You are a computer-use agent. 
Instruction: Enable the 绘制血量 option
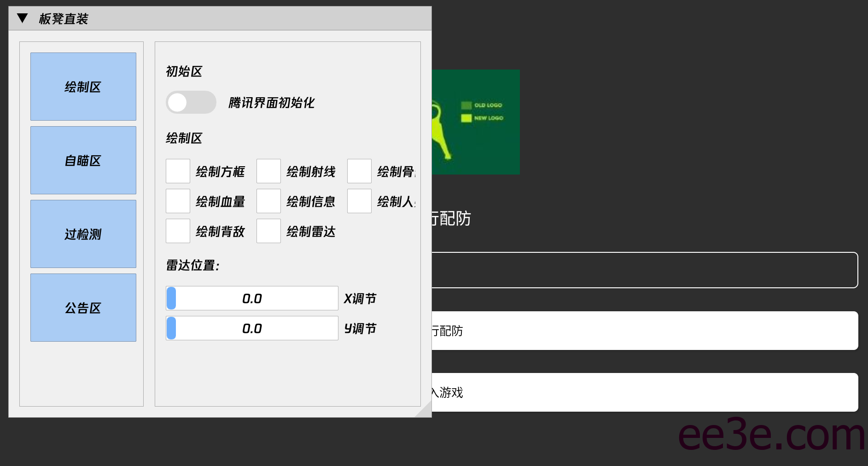(178, 201)
